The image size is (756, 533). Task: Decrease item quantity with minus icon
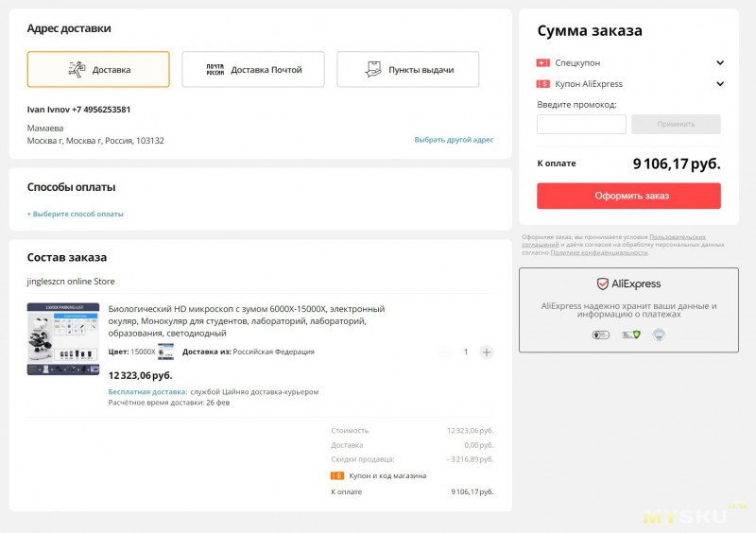pyautogui.click(x=445, y=352)
